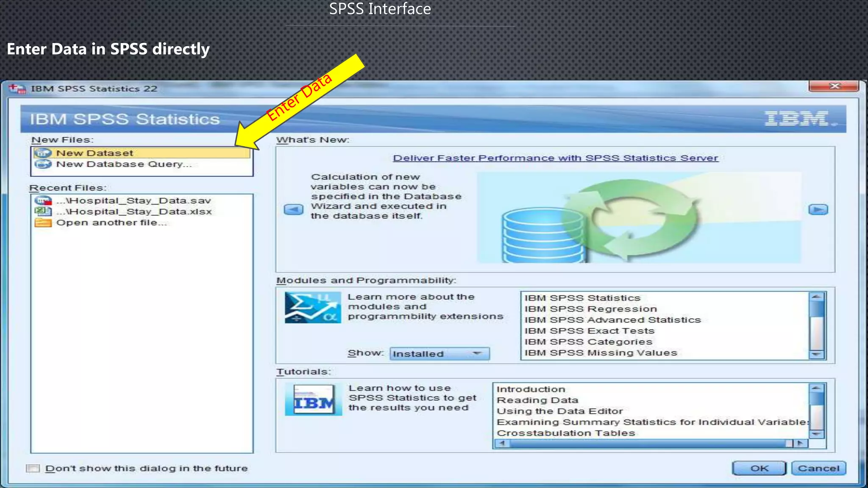Select New Database Query... entry
868x488 pixels.
pyautogui.click(x=142, y=164)
